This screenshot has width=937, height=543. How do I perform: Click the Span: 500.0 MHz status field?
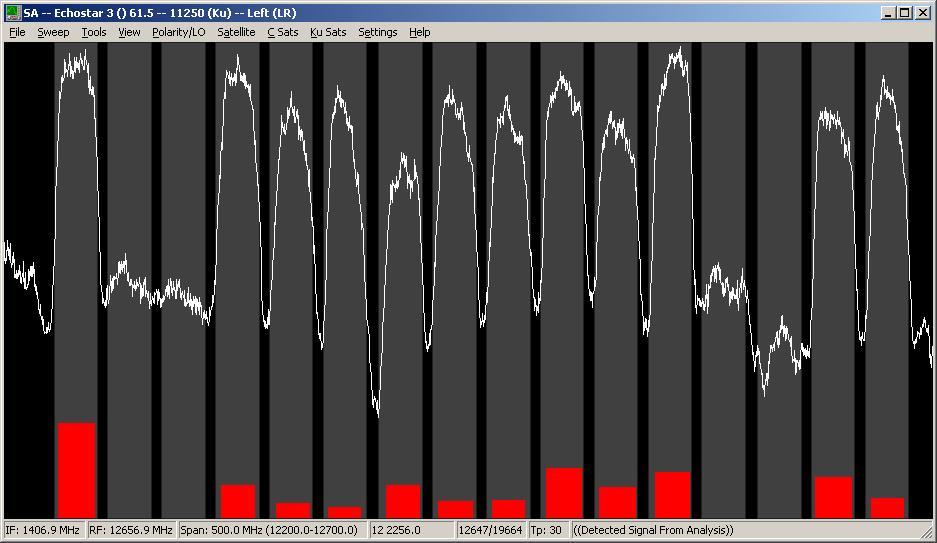coord(272,530)
